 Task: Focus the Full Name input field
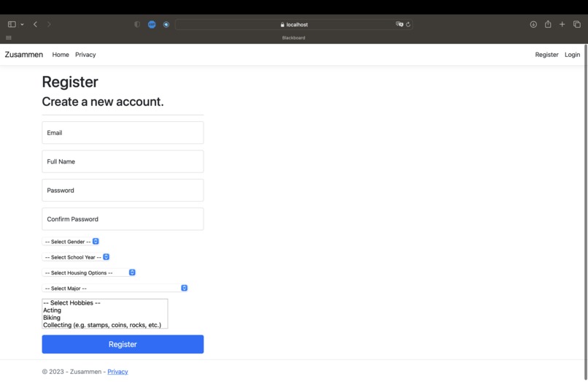(123, 161)
